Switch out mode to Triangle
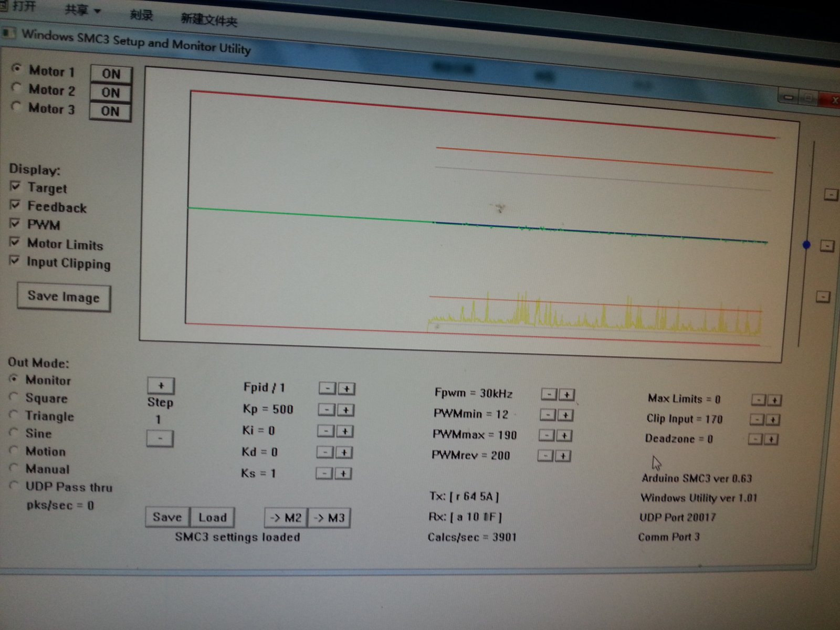Screen dimensions: 840x630 click(x=14, y=415)
